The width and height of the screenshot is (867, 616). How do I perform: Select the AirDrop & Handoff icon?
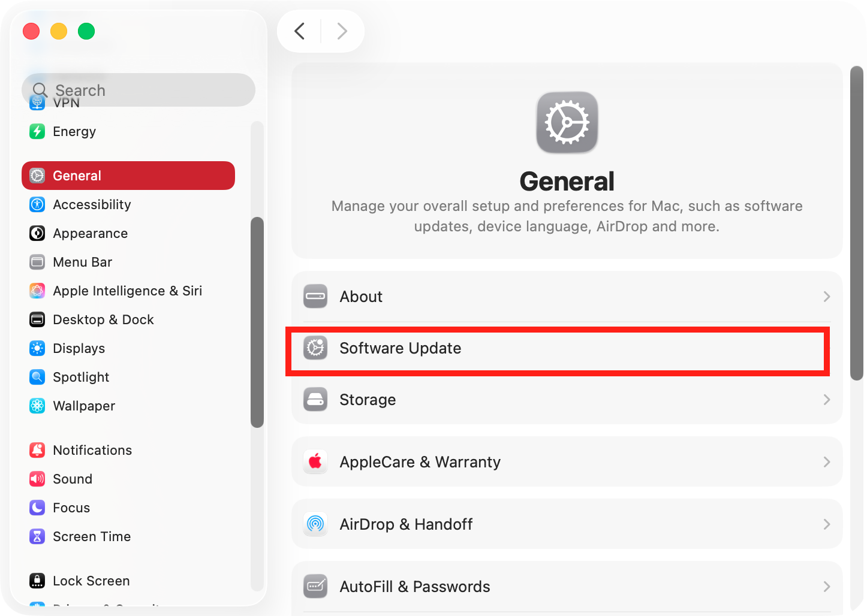pyautogui.click(x=315, y=524)
